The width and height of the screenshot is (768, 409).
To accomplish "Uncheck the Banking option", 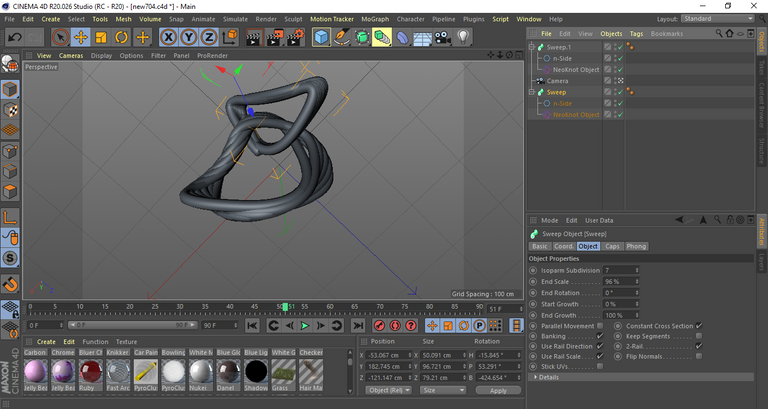I will pyautogui.click(x=600, y=336).
